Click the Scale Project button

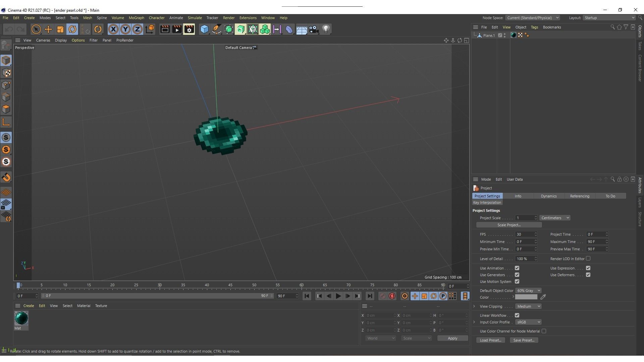coord(509,225)
